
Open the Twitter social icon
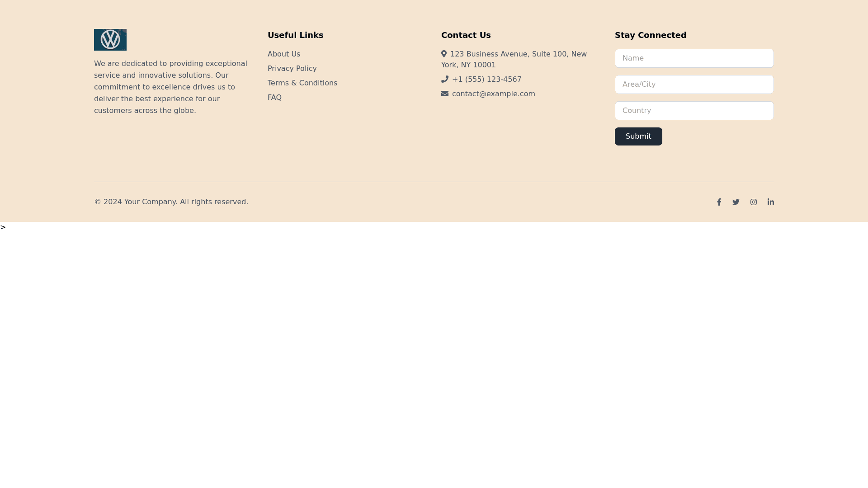(x=736, y=202)
